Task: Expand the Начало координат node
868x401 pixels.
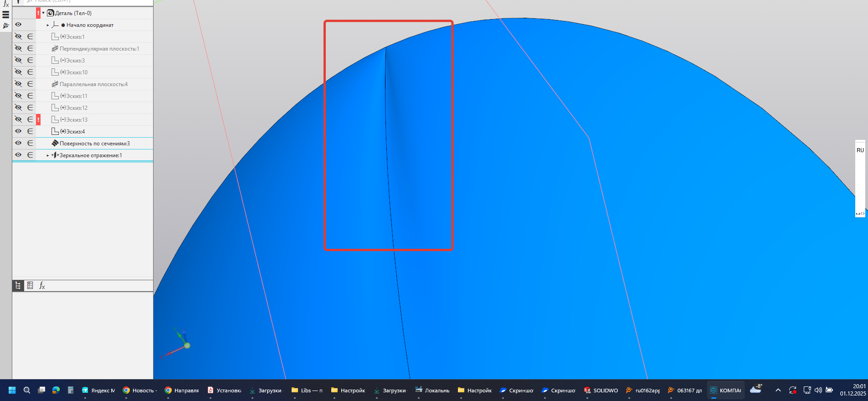Action: click(x=48, y=25)
